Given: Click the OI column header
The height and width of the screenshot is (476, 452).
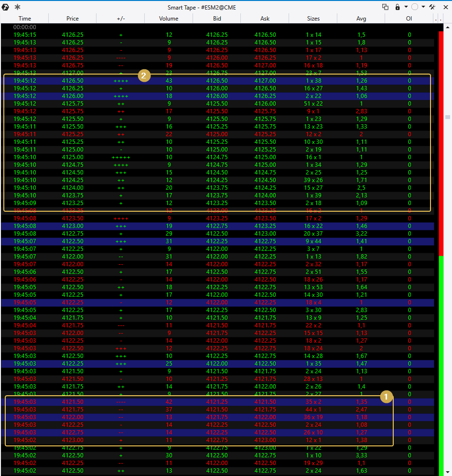Looking at the screenshot, I should point(409,19).
